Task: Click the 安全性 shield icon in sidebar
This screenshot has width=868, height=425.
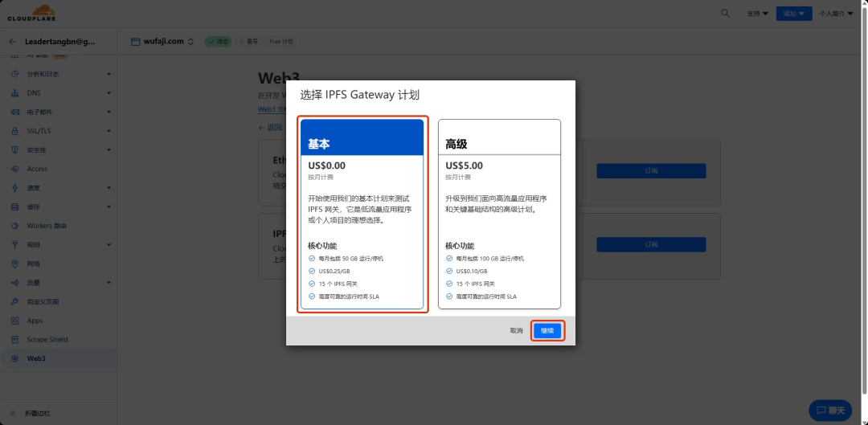Action: coord(15,150)
